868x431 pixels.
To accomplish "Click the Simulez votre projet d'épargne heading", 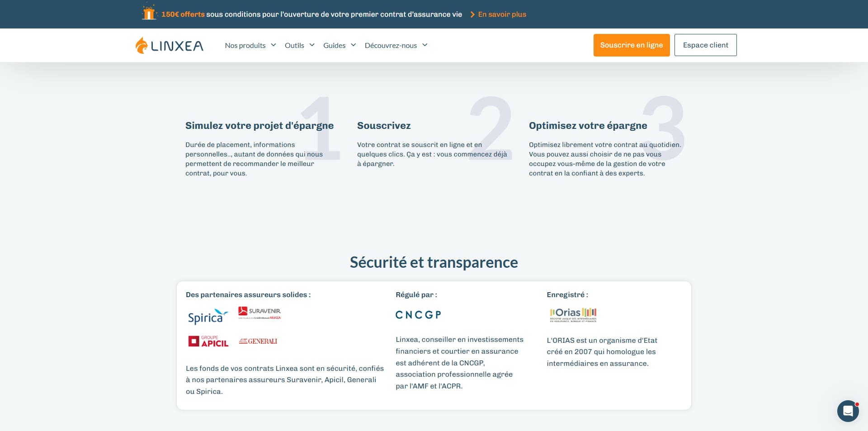I will [259, 126].
